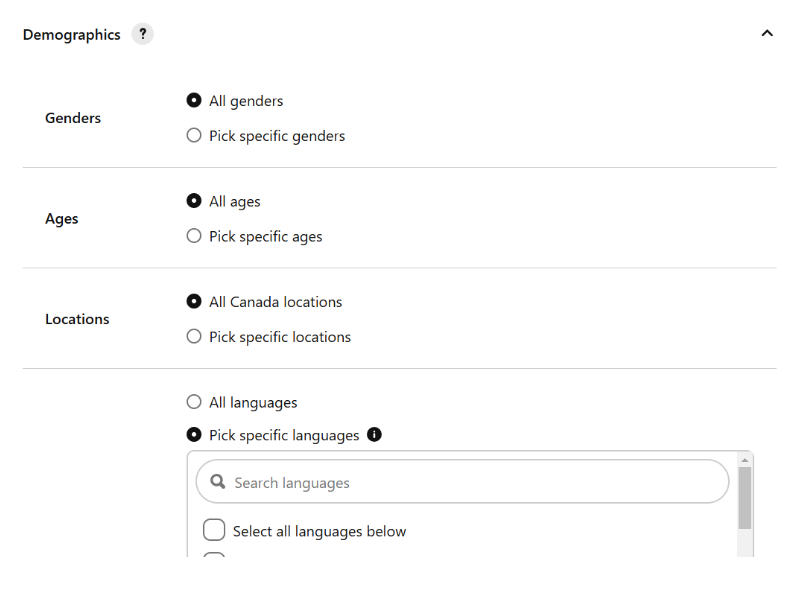Select the All genders radio button
This screenshot has height=591, width=791.
(x=194, y=100)
